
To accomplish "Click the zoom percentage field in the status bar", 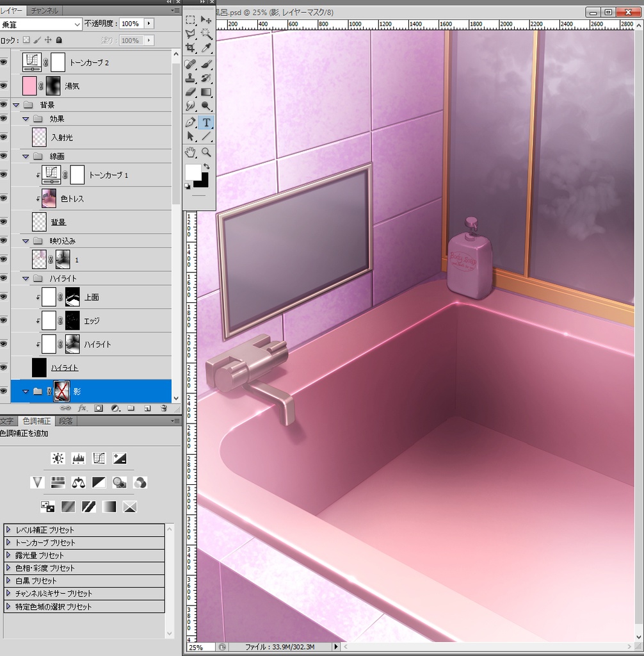I will point(198,647).
